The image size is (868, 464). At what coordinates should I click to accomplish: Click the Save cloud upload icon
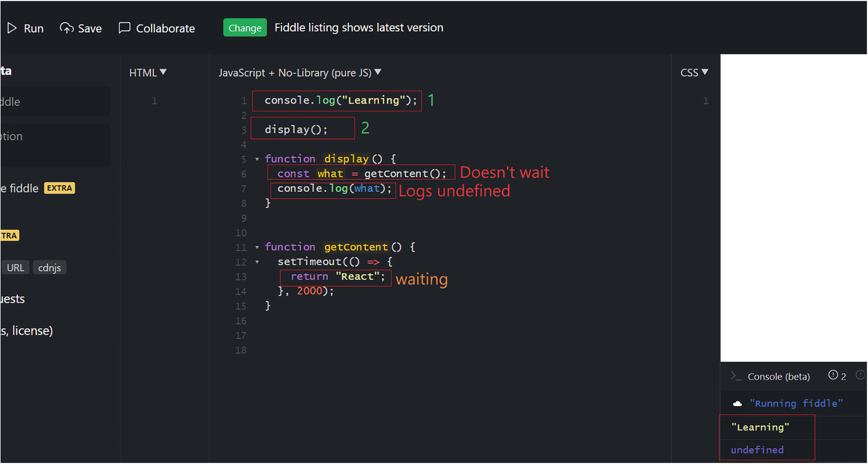(66, 28)
